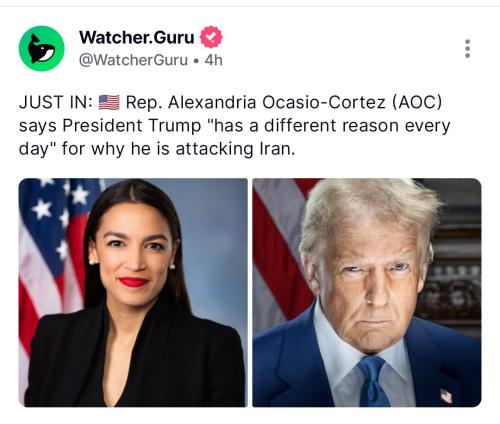This screenshot has width=500, height=424.
Task: Open the three-dot post options menu
Action: [x=467, y=49]
